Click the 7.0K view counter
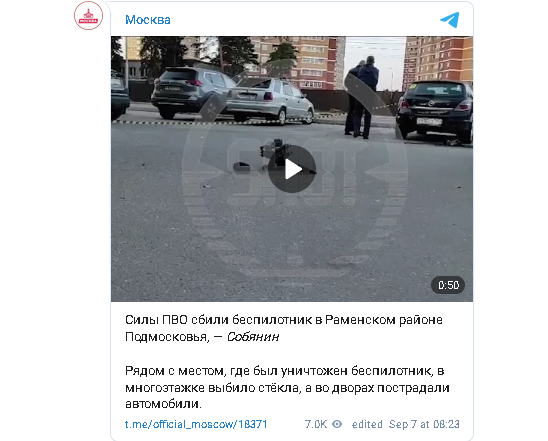 [x=316, y=424]
